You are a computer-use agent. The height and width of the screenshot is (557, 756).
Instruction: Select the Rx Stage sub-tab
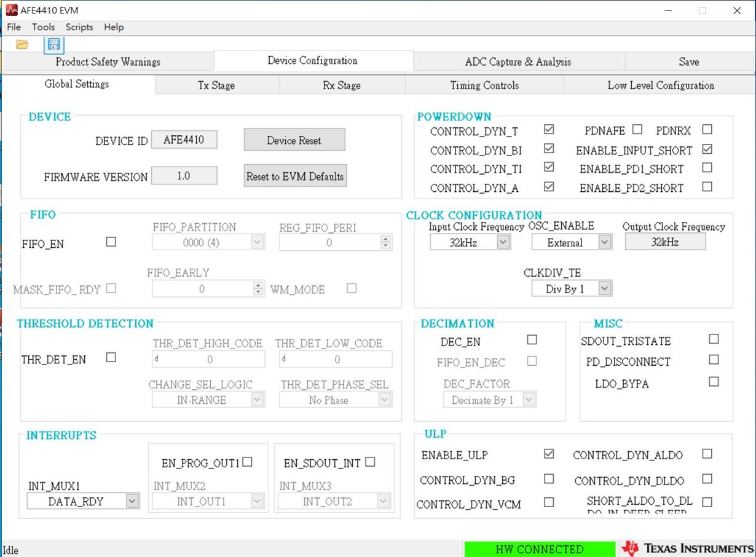coord(342,85)
